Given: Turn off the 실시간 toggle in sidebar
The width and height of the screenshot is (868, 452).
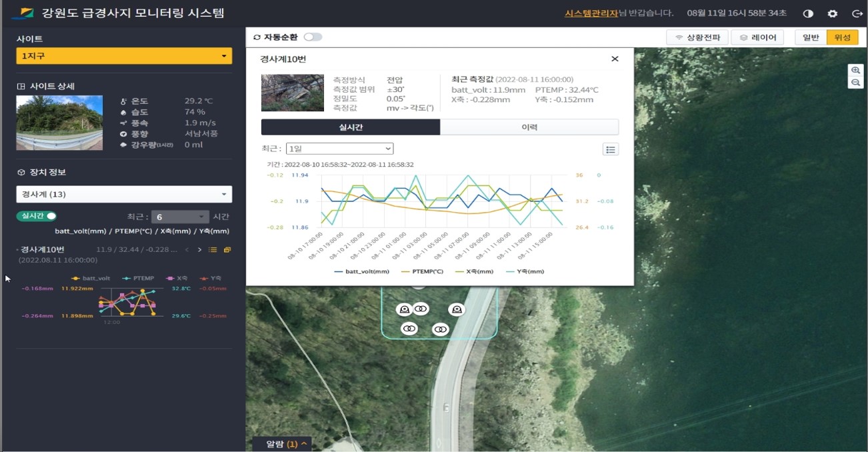Looking at the screenshot, I should [x=37, y=216].
